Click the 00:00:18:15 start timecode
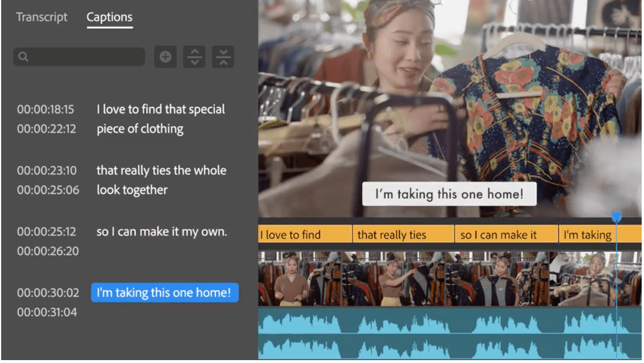This screenshot has width=644, height=363. tap(46, 110)
